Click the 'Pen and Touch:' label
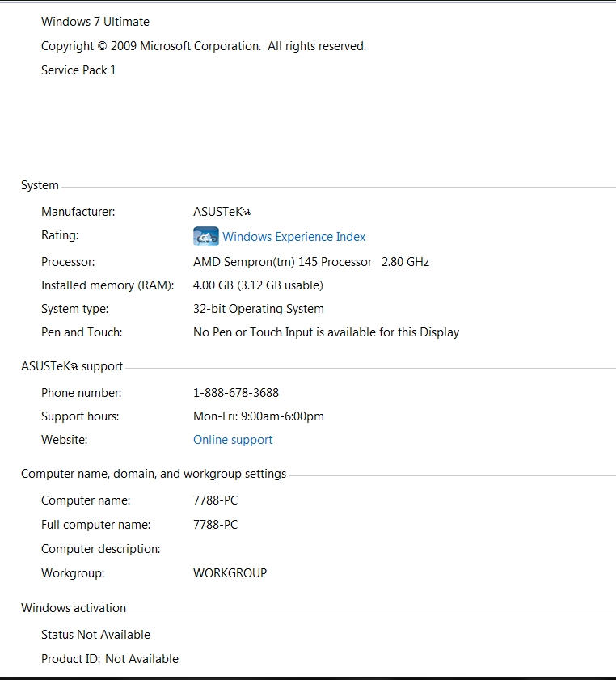This screenshot has height=680, width=616. [82, 332]
